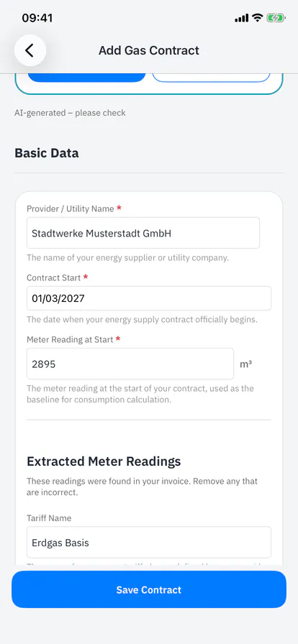Select the Extracted Meter Readings heading
298x644 pixels.
point(104,461)
